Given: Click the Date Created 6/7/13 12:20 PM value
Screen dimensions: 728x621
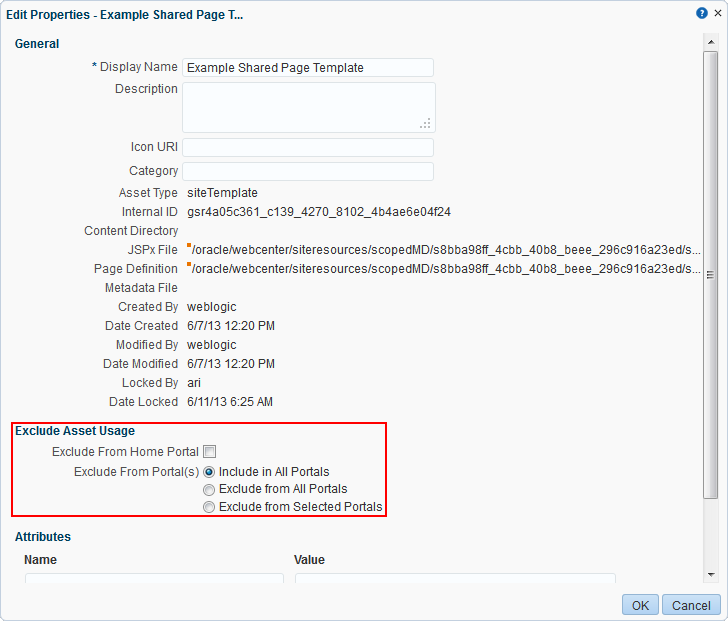Looking at the screenshot, I should 231,326.
